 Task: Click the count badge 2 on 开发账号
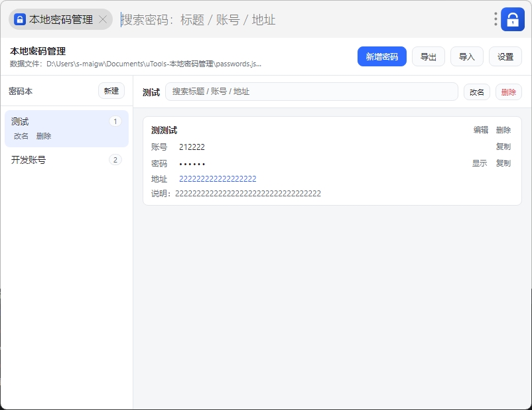coord(115,159)
